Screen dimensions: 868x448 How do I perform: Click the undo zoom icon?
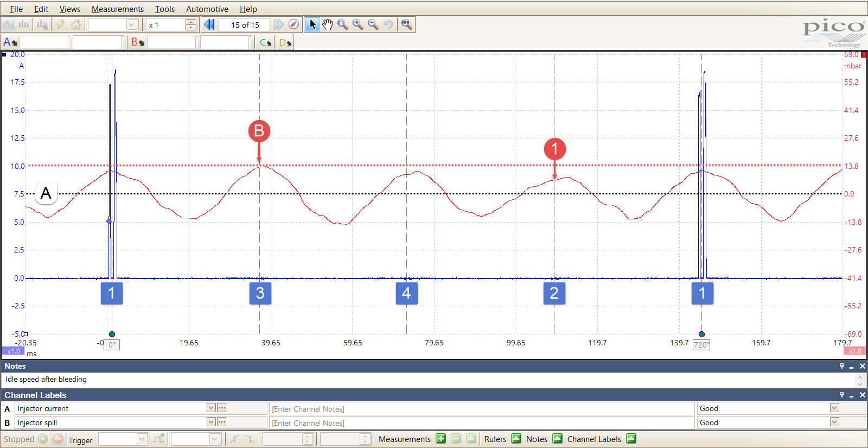click(388, 24)
